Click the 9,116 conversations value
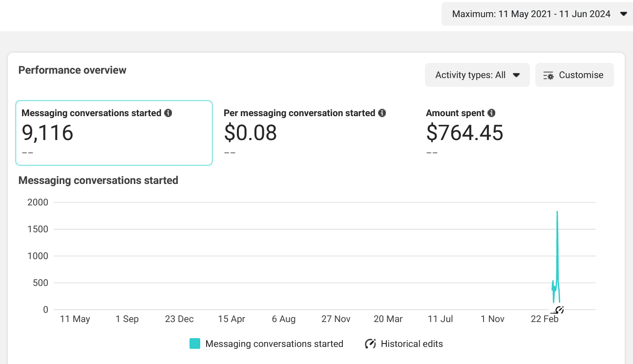 pyautogui.click(x=48, y=133)
